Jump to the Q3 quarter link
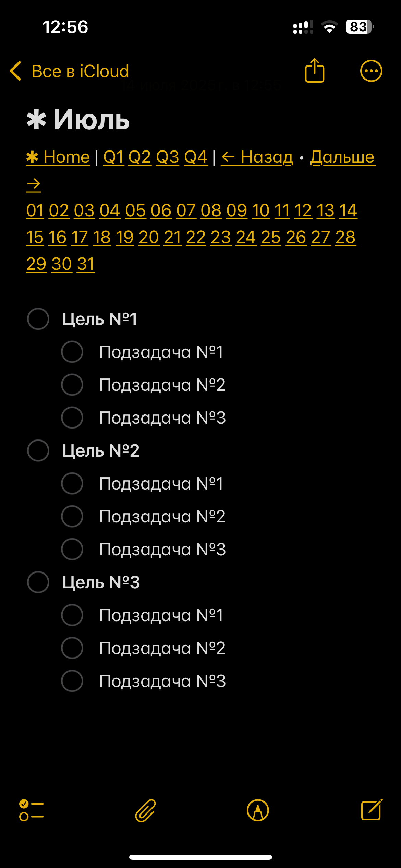The height and width of the screenshot is (868, 401). click(167, 157)
